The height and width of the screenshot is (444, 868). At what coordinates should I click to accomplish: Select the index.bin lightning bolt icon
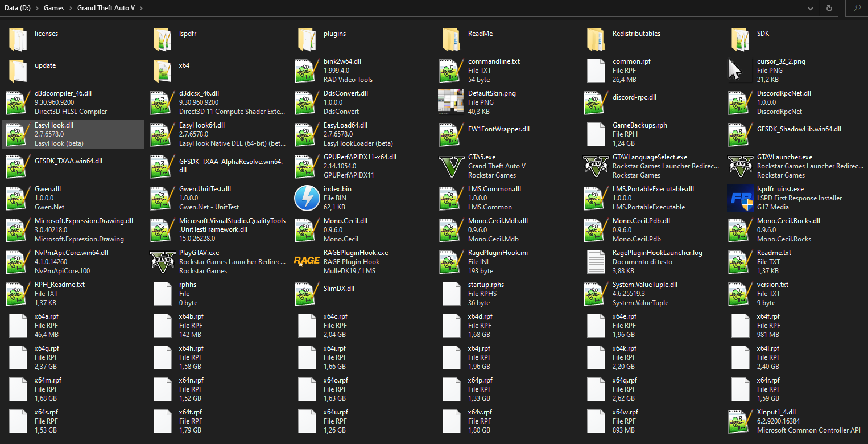click(307, 198)
